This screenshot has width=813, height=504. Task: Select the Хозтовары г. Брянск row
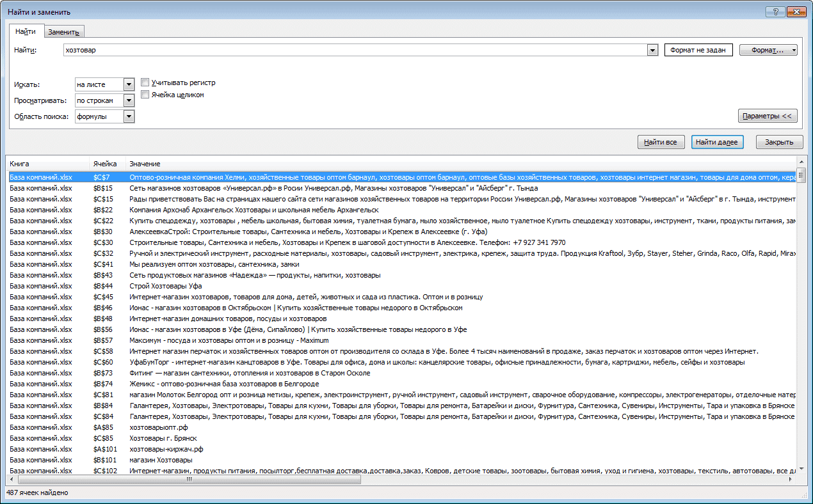pyautogui.click(x=401, y=438)
